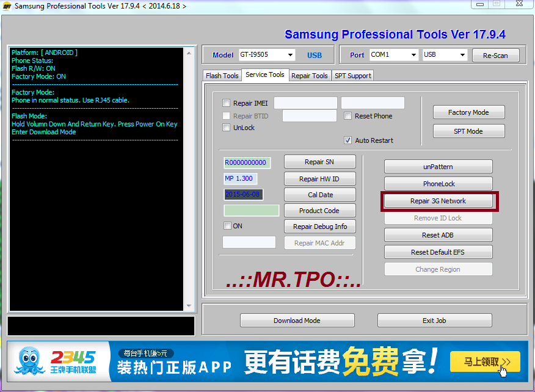Click the Factory Mode button

[x=468, y=112]
